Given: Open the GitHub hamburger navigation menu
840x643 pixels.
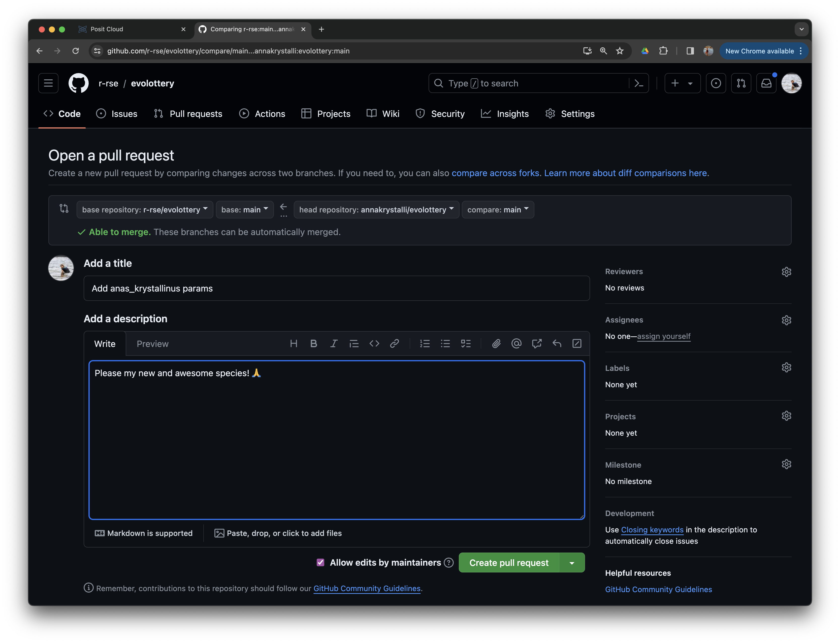Looking at the screenshot, I should click(48, 83).
